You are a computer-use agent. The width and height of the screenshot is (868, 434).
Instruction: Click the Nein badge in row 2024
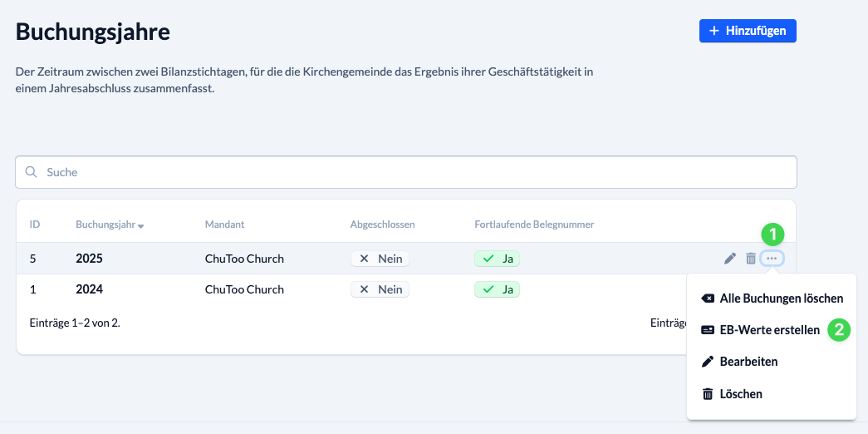click(380, 289)
